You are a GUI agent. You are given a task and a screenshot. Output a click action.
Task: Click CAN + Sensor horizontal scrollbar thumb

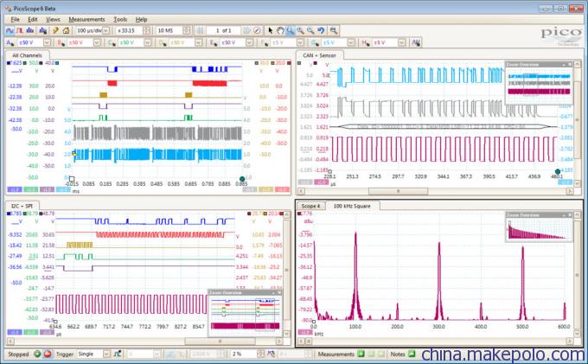398,191
